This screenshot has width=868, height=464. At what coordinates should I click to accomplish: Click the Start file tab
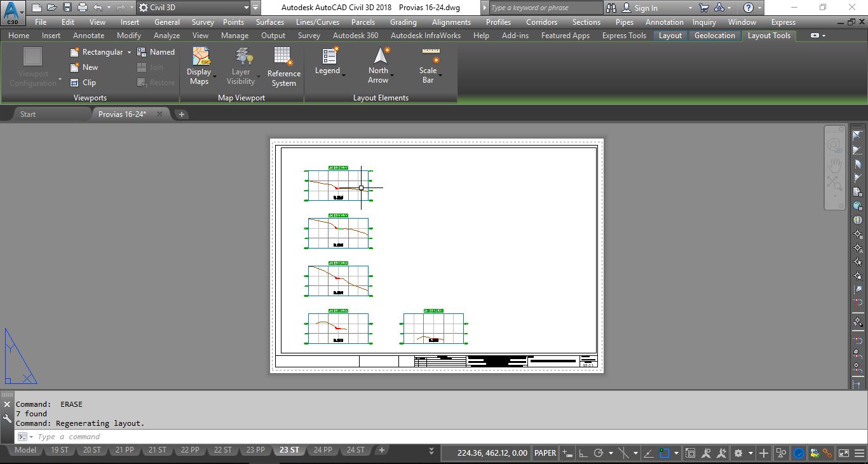click(x=28, y=114)
